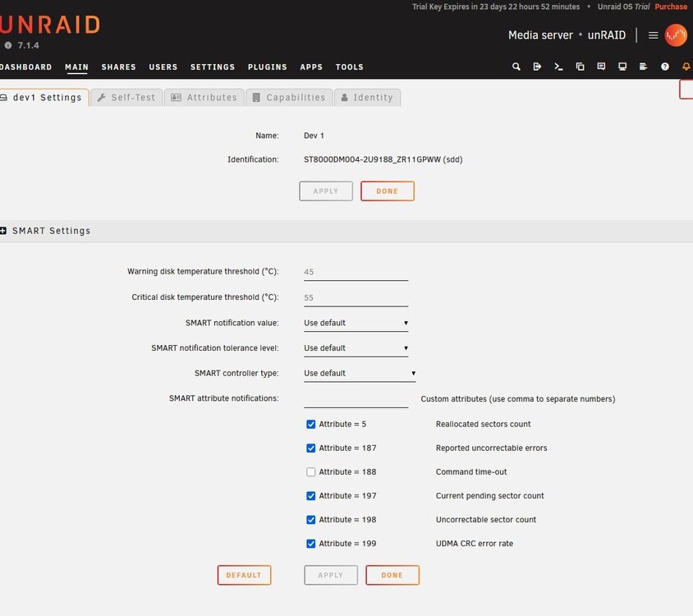693x616 pixels.
Task: Toggle Attribute = 187 checkbox
Action: click(x=310, y=448)
